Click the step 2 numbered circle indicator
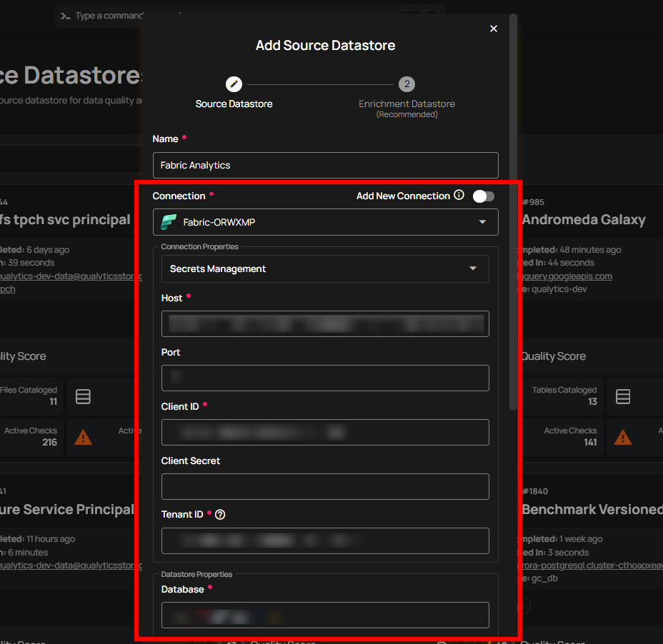Viewport: 663px width, 644px height. tap(407, 84)
